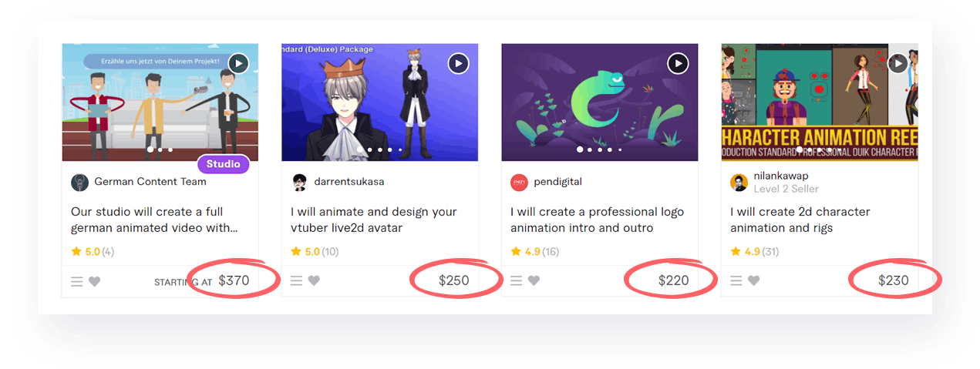Screen dimensions: 980x369
Task: Open list menu on nilankawap gig
Action: (x=736, y=281)
